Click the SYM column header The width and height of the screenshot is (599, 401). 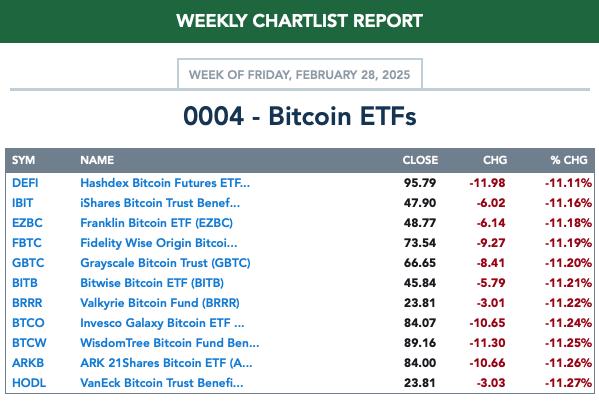click(23, 160)
